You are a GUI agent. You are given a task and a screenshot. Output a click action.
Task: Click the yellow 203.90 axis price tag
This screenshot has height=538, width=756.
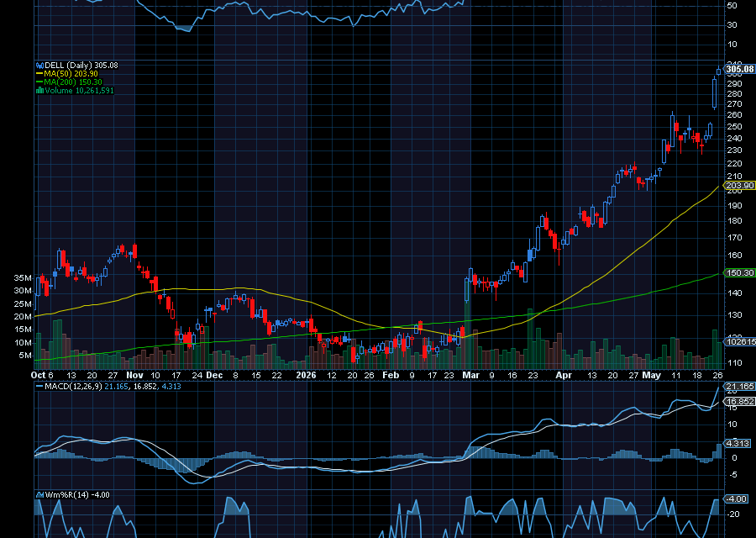point(739,186)
